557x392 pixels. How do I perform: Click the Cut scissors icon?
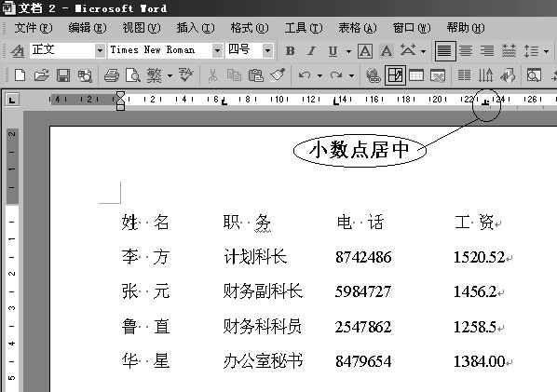(212, 75)
